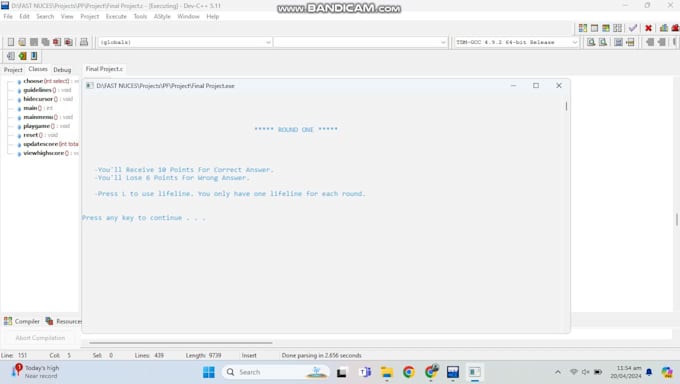Viewport: 680px width, 384px height.
Task: Switch to the Classes tab
Action: point(38,69)
